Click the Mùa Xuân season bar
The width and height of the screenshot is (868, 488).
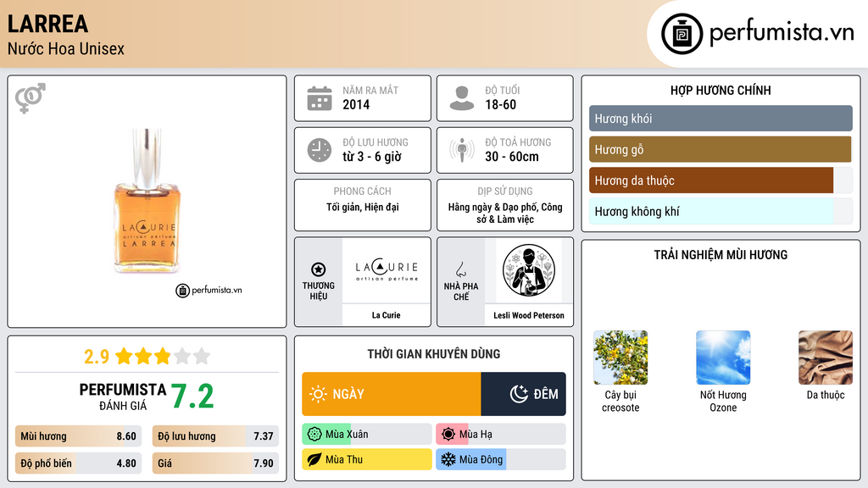367,435
